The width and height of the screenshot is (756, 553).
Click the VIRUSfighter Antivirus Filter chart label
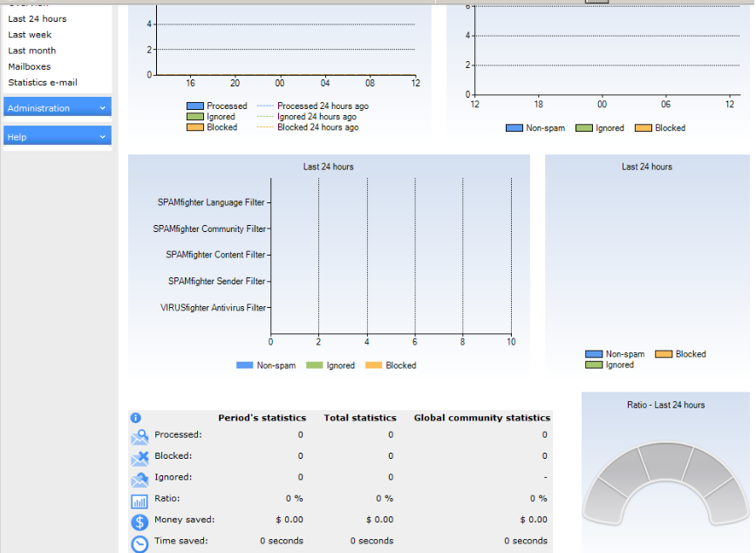[214, 307]
